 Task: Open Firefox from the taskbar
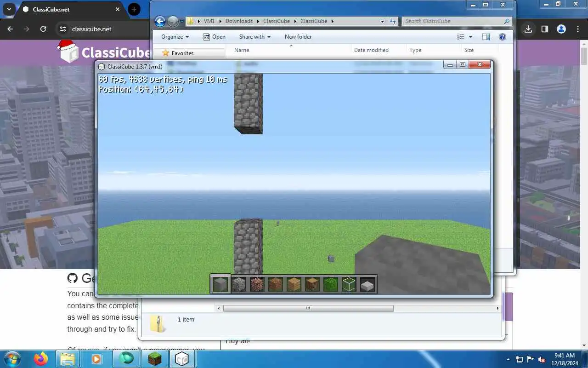(41, 359)
